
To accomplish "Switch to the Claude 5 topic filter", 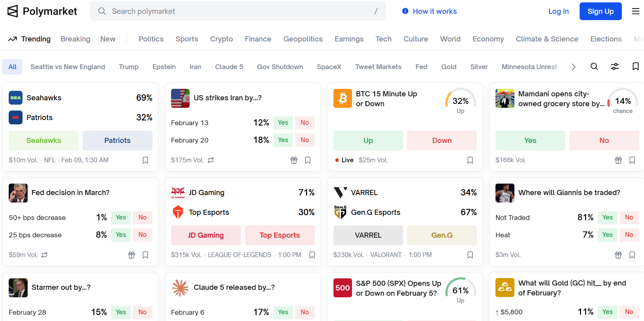I will click(x=229, y=67).
